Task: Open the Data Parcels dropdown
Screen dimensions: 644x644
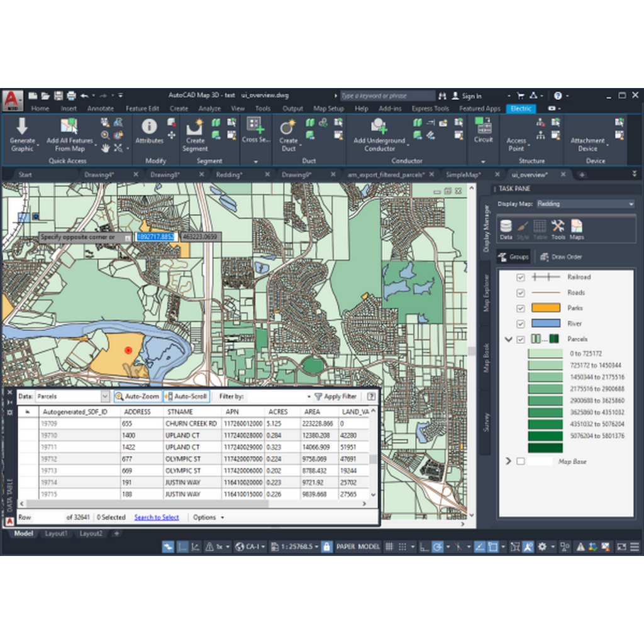Action: point(105,397)
